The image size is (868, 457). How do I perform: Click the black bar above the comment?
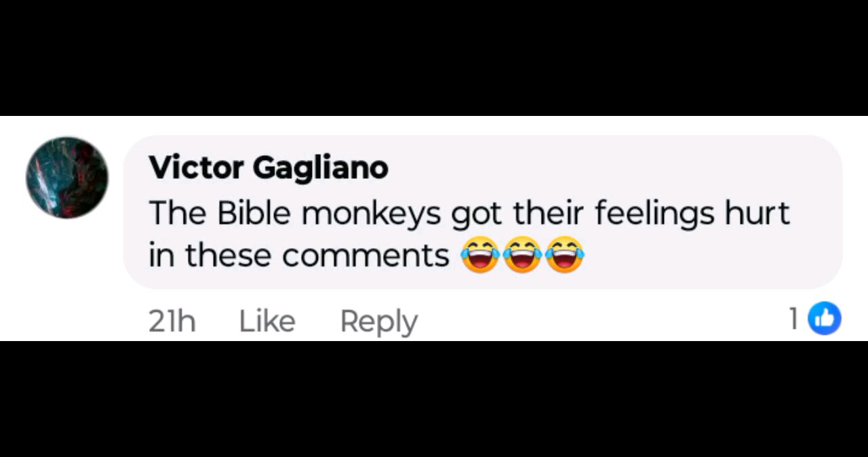(x=434, y=58)
